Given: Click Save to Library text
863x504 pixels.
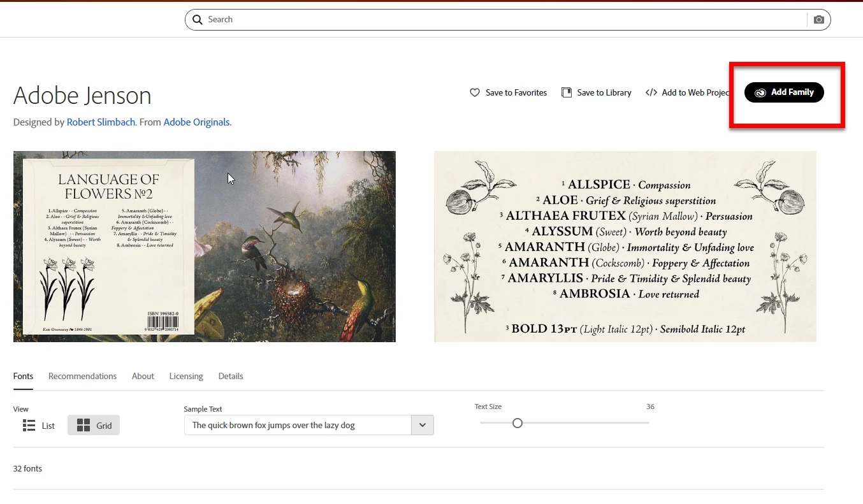Looking at the screenshot, I should pyautogui.click(x=604, y=92).
